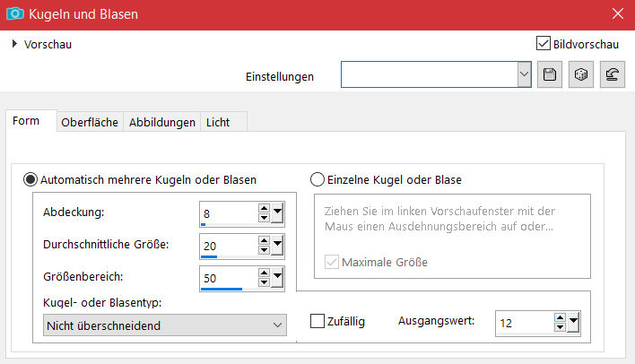
Task: Enable the Zufällig checkbox
Action: pyautogui.click(x=317, y=322)
